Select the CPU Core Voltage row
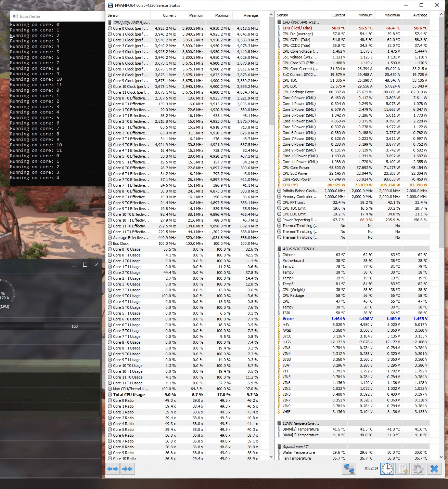The image size is (448, 489). click(353, 51)
